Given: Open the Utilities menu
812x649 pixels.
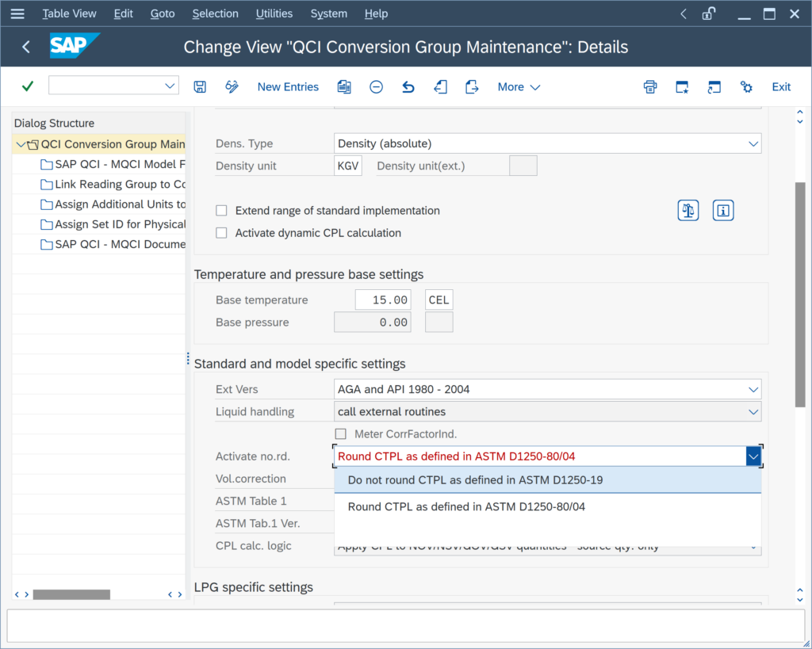Looking at the screenshot, I should pyautogui.click(x=274, y=13).
